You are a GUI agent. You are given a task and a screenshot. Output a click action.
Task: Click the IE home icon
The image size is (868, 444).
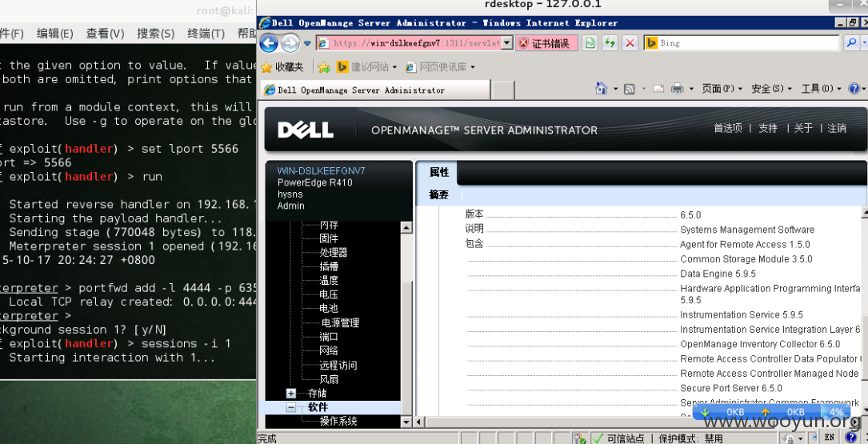[601, 89]
